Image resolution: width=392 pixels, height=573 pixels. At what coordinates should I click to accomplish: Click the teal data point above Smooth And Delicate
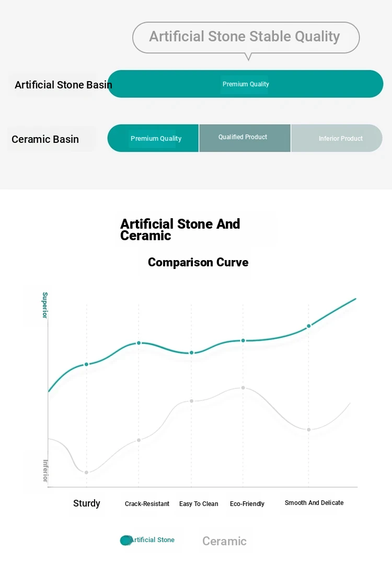tap(309, 326)
